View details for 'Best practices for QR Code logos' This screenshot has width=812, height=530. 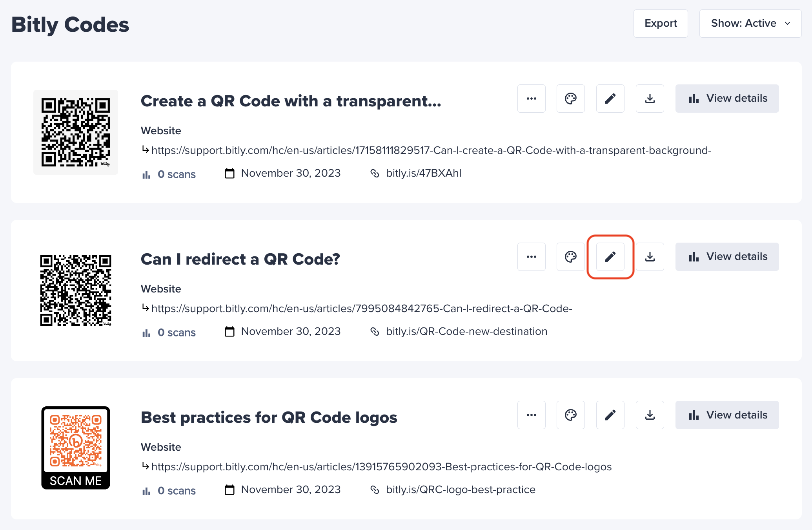point(727,415)
